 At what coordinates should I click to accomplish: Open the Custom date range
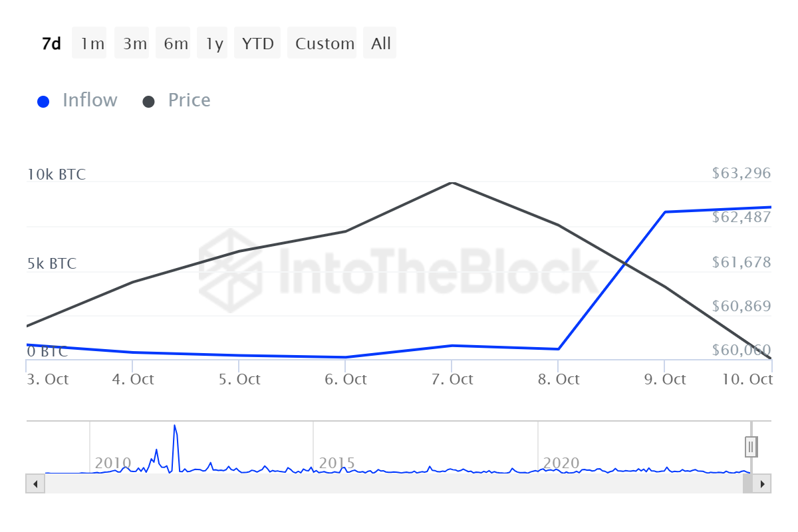pyautogui.click(x=325, y=44)
